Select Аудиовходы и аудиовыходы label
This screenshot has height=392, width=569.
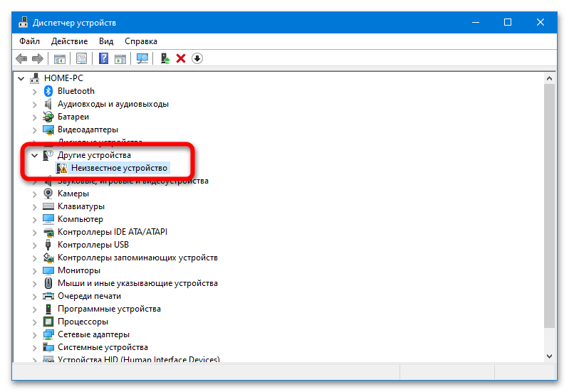113,104
